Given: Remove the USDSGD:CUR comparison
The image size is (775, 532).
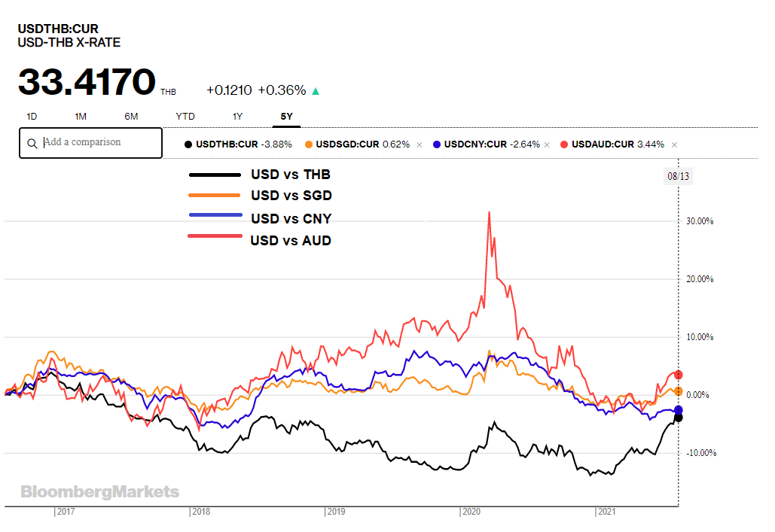Looking at the screenshot, I should [x=419, y=144].
